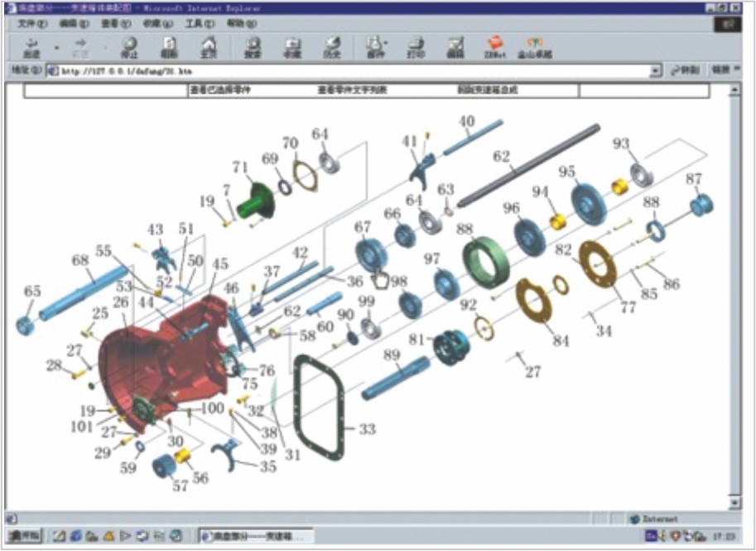
Task: Click the Back navigation button
Action: (x=32, y=47)
